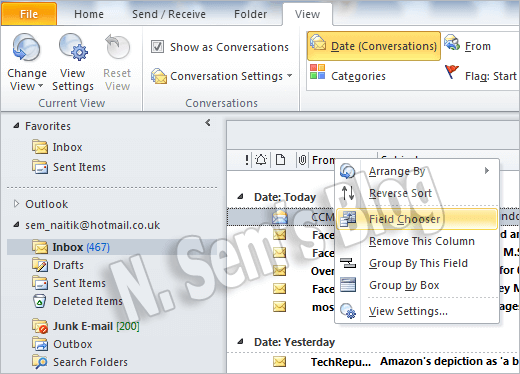Viewport: 520px width, 374px height.
Task: Arrange by Flag: Start
Action: 481,75
